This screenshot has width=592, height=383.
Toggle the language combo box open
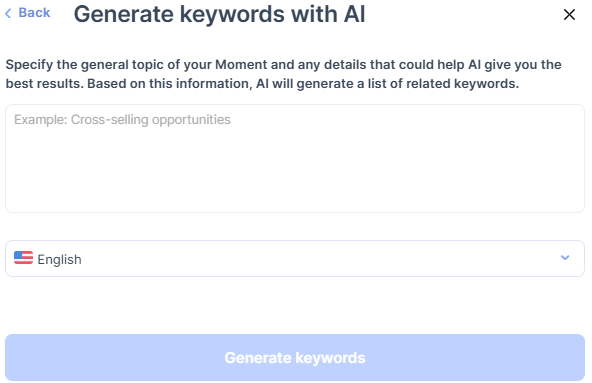[295, 258]
